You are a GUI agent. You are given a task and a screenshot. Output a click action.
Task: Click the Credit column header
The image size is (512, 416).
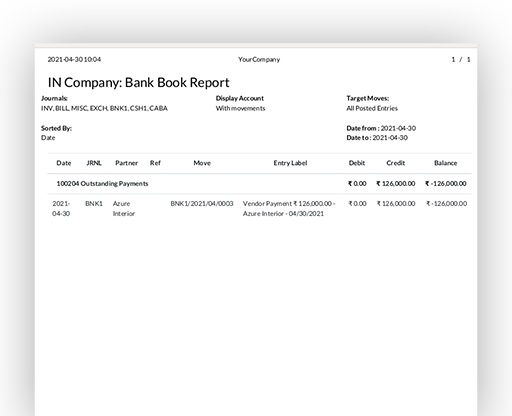click(396, 163)
